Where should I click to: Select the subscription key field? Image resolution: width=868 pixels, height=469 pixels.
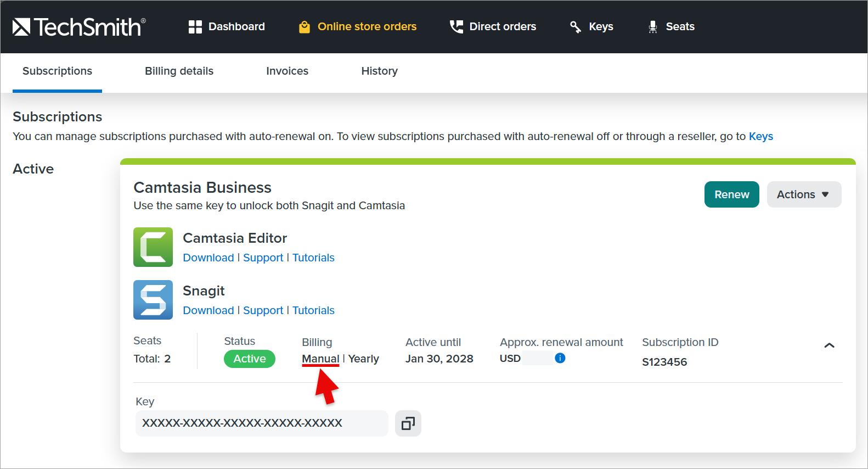pos(262,423)
